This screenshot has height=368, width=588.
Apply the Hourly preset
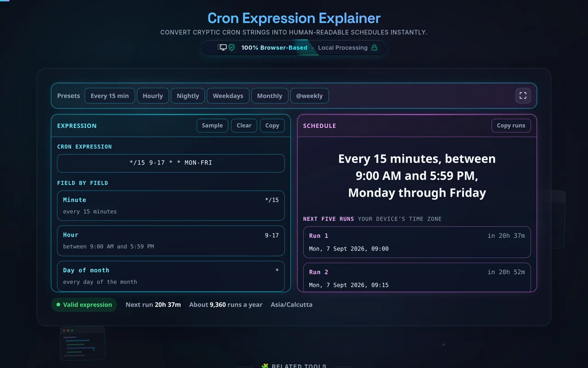[153, 96]
